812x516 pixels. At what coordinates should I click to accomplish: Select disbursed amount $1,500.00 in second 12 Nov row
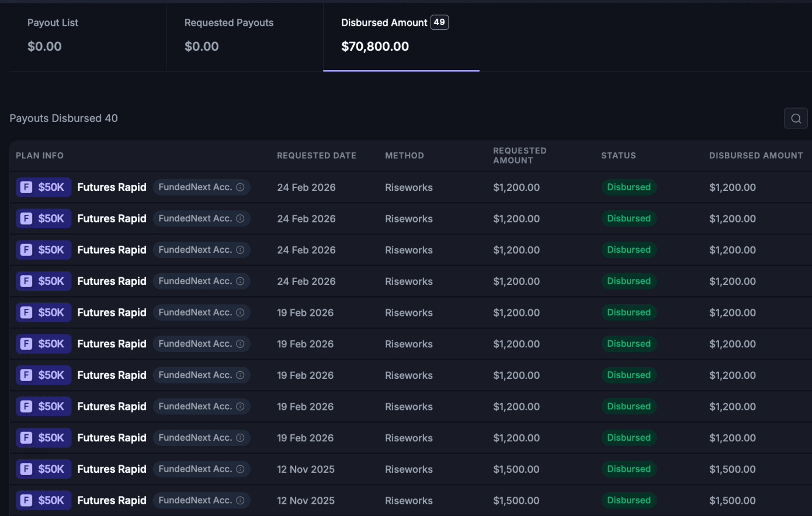pos(733,500)
